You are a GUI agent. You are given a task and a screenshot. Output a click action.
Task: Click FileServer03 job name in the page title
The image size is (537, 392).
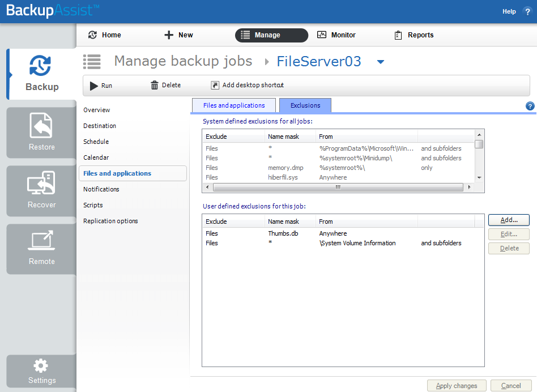(319, 62)
